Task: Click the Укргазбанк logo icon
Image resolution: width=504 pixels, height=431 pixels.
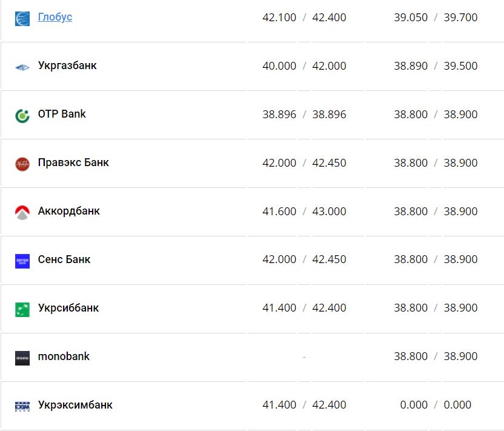Action: (x=22, y=67)
